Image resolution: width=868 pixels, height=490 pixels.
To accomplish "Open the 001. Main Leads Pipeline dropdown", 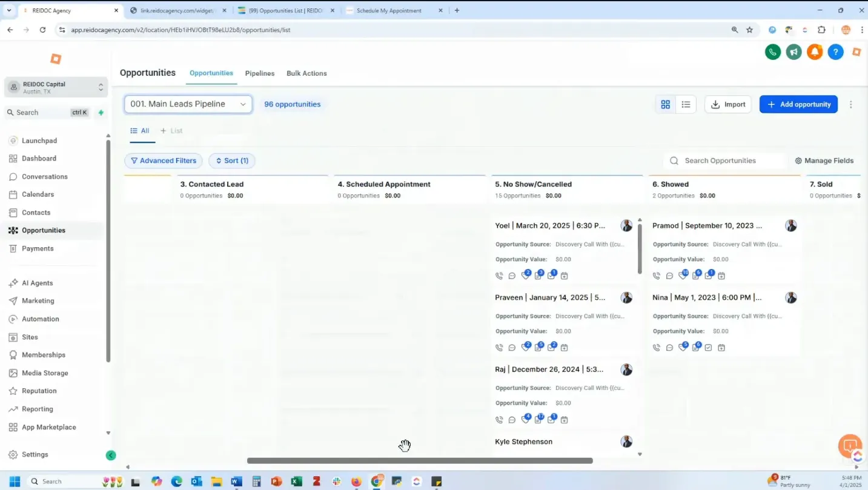I will (x=188, y=104).
